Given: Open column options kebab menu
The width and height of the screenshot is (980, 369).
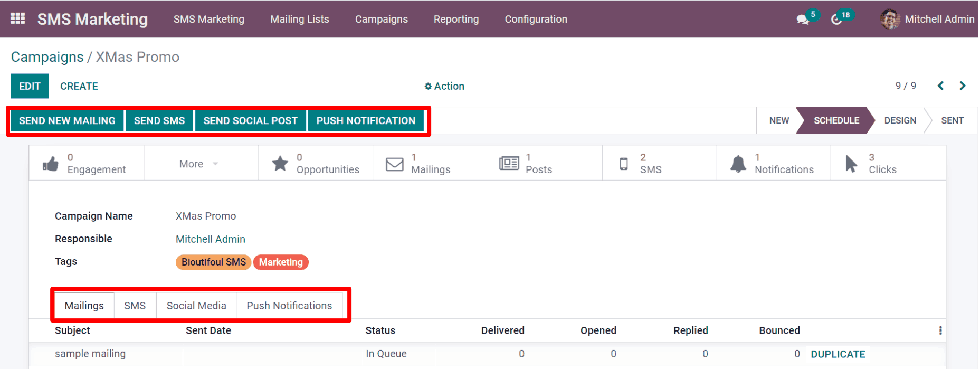Looking at the screenshot, I should [x=940, y=330].
